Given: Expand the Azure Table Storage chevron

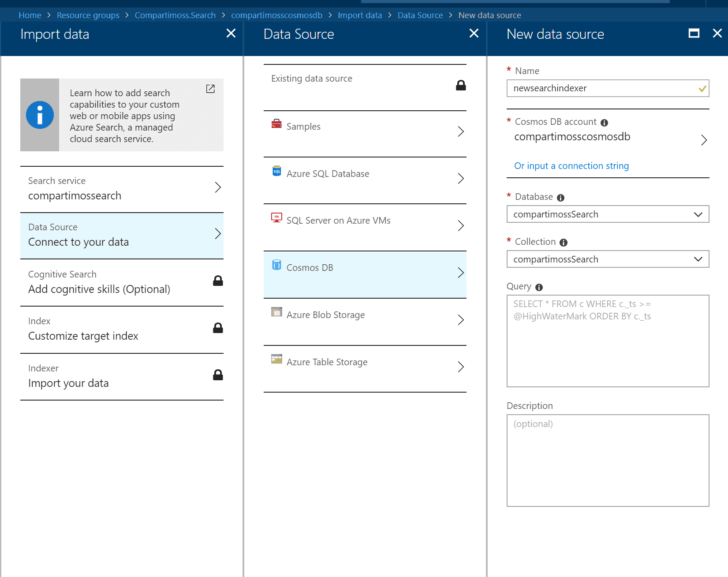Looking at the screenshot, I should (461, 367).
